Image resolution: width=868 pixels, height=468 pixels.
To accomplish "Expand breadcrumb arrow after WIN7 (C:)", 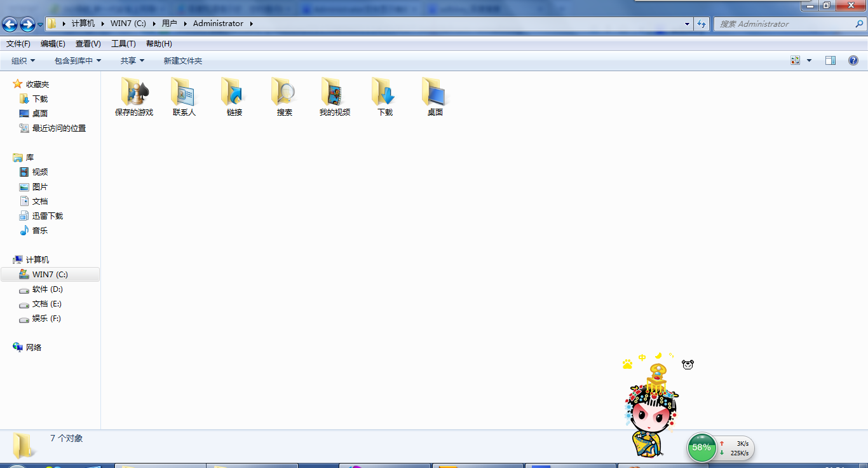I will (154, 24).
